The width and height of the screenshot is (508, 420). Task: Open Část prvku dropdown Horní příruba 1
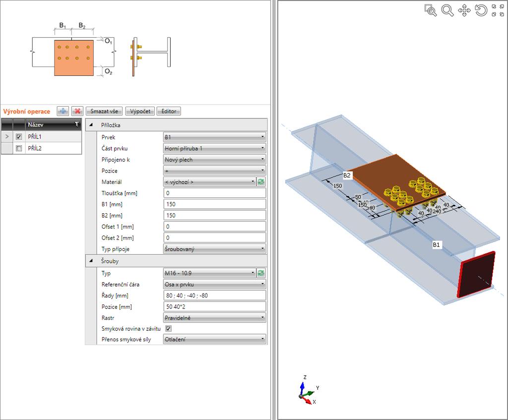pyautogui.click(x=214, y=148)
